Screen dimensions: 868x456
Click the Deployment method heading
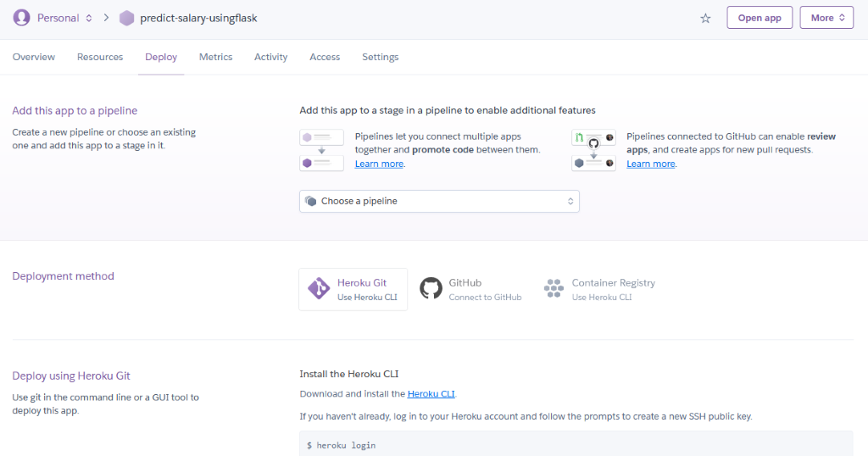[63, 276]
